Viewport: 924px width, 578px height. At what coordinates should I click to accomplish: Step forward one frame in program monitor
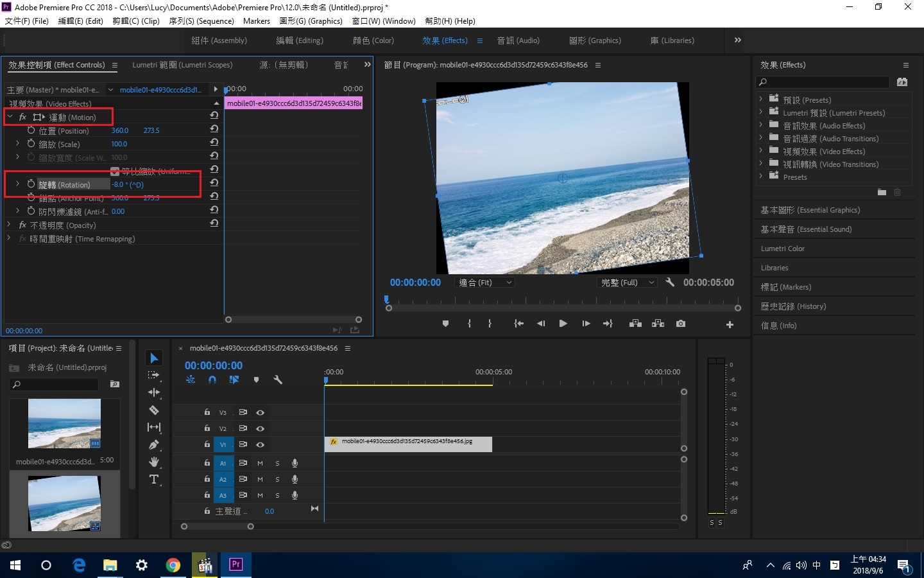tap(586, 324)
